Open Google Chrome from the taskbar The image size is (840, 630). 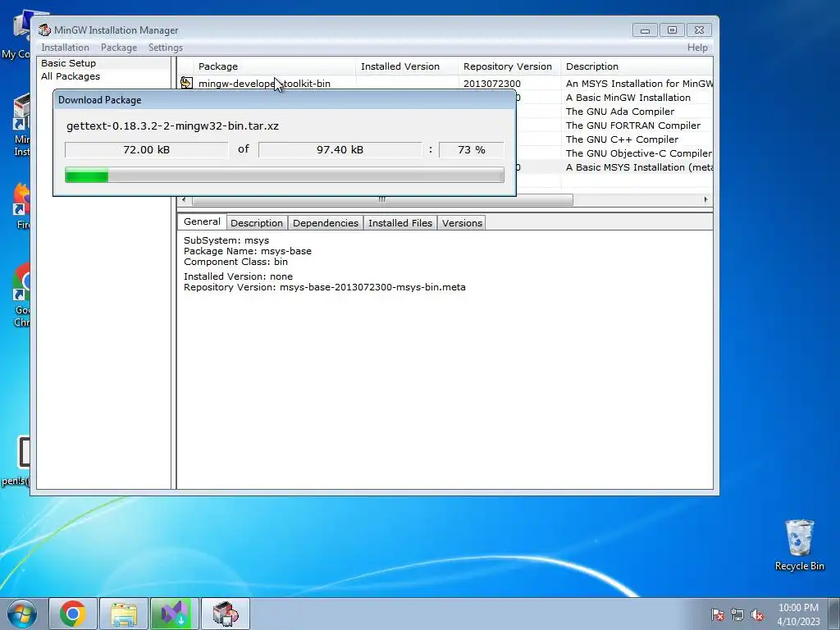(73, 614)
